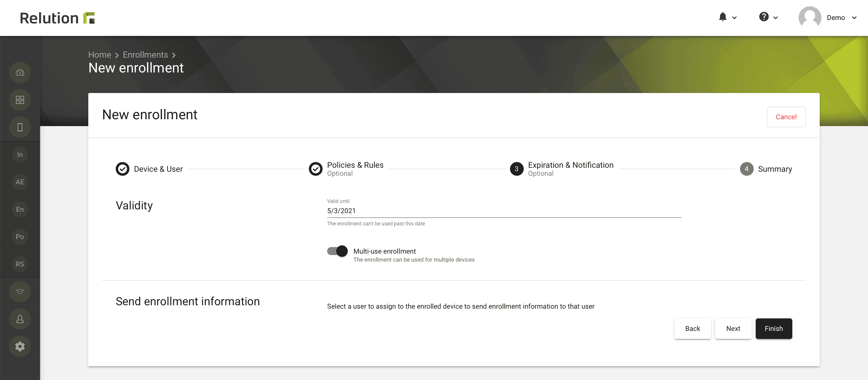Click the Valid until date input field
This screenshot has width=868, height=380.
[x=504, y=211]
